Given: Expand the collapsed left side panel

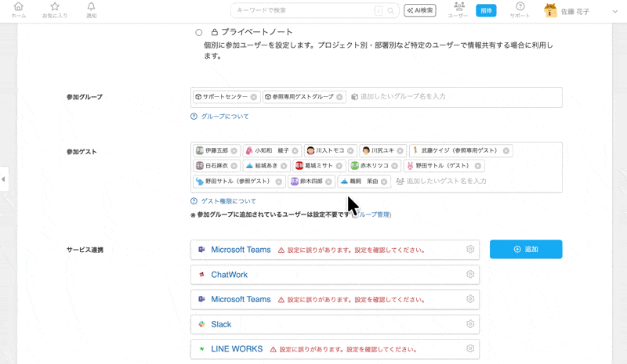Looking at the screenshot, I should tap(3, 179).
